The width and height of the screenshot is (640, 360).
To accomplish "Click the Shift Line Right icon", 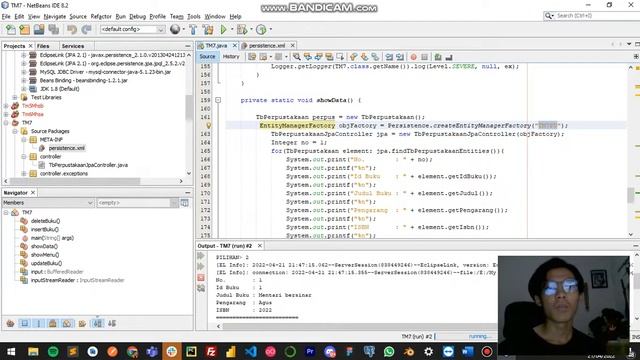I will (x=400, y=57).
